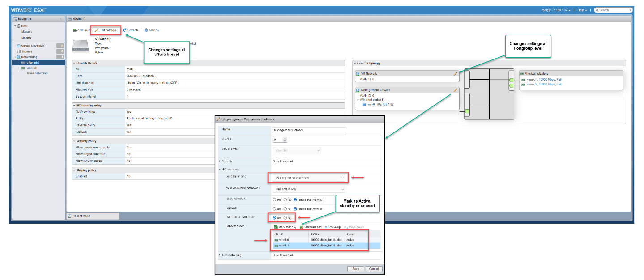The width and height of the screenshot is (644, 280).
Task: Click the vmnic1 NIC icon in failover table
Action: [277, 246]
